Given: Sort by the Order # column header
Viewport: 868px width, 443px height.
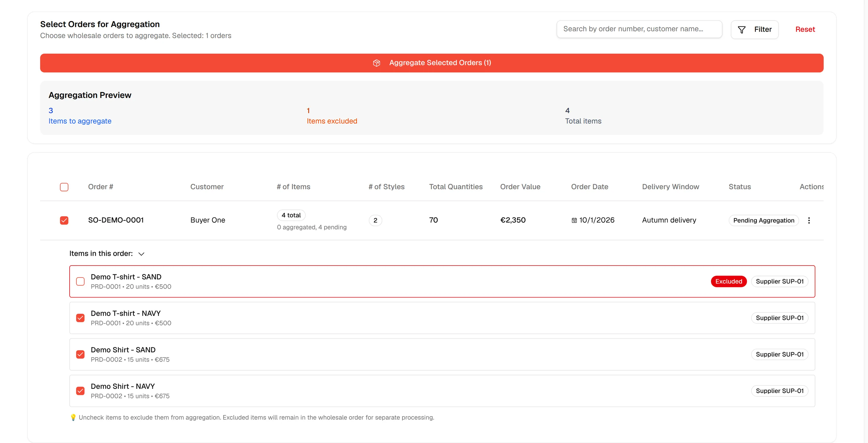Looking at the screenshot, I should coord(100,186).
